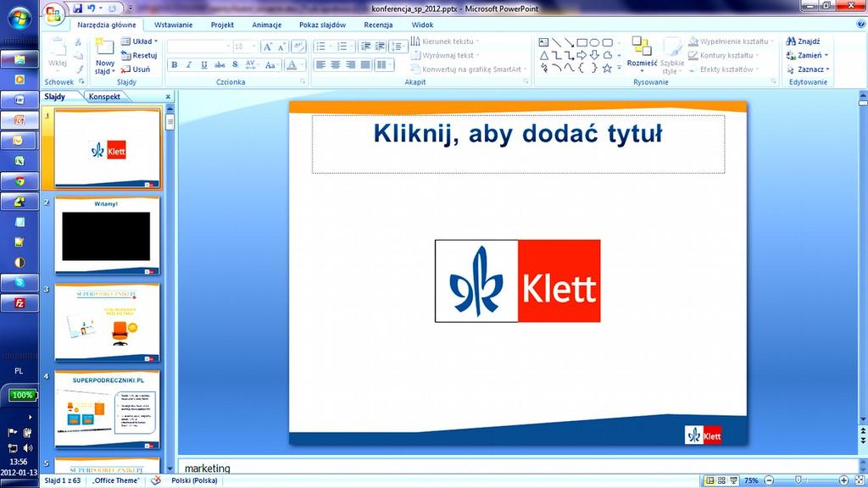The image size is (868, 488).
Task: Select the rectangle shape
Action: point(581,42)
